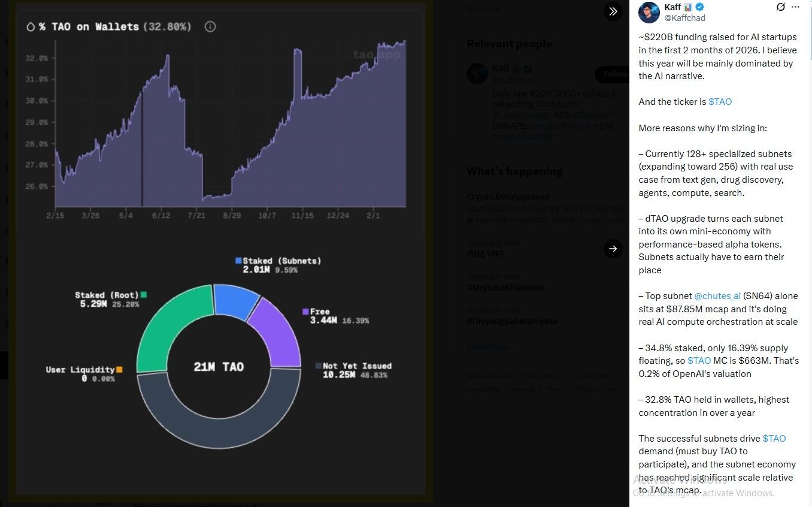The image size is (812, 507).
Task: Open Grok actions on Kaff's tweet
Action: [780, 7]
